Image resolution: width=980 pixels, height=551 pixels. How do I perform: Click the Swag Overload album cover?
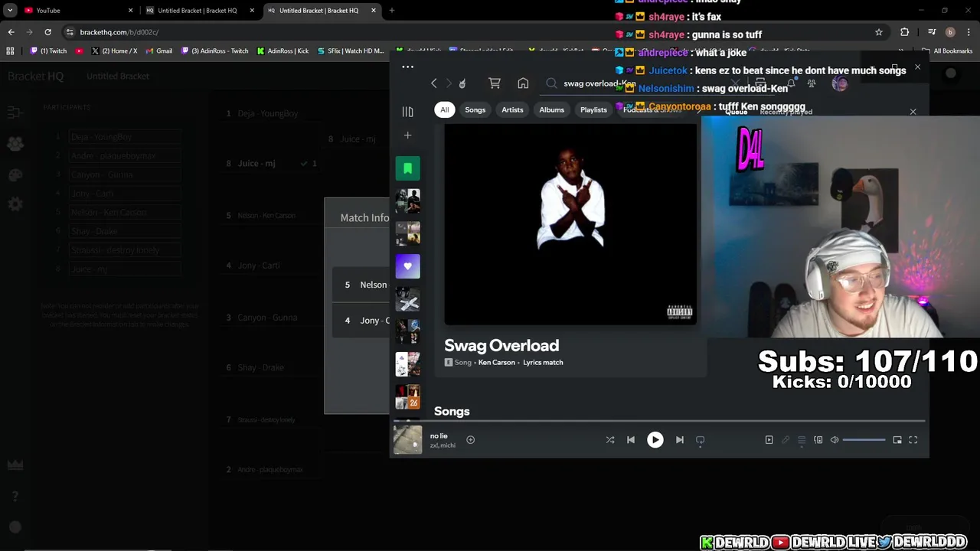pyautogui.click(x=570, y=224)
